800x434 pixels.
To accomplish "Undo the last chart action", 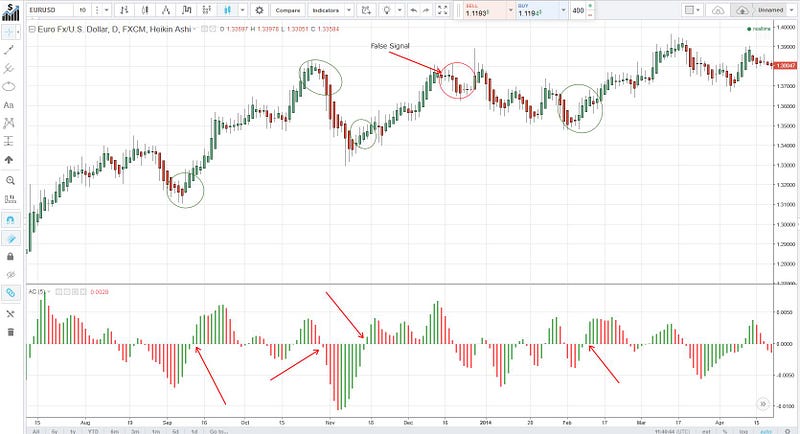I will click(x=413, y=10).
